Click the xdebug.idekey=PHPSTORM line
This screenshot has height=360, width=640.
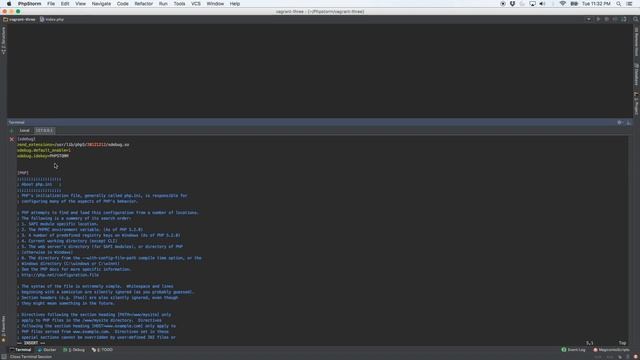point(43,156)
